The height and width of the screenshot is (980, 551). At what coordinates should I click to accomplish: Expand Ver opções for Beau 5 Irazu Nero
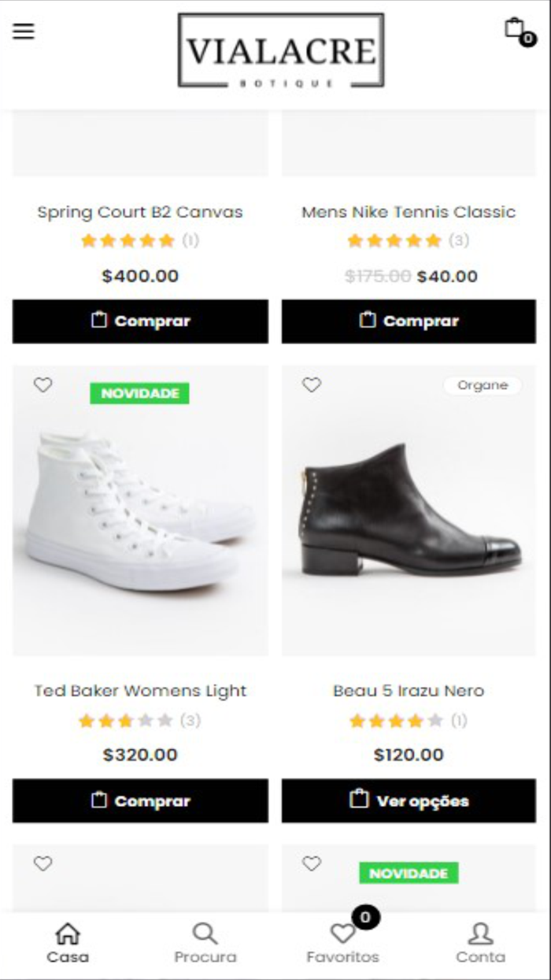click(x=409, y=801)
